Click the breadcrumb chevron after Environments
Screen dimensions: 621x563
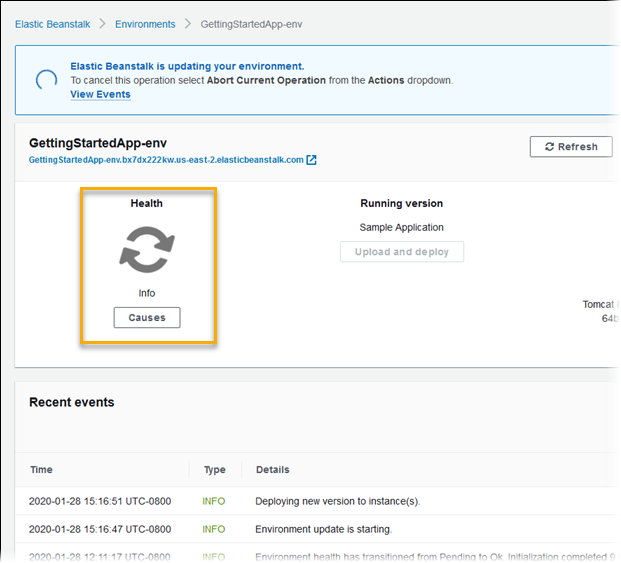(x=187, y=24)
